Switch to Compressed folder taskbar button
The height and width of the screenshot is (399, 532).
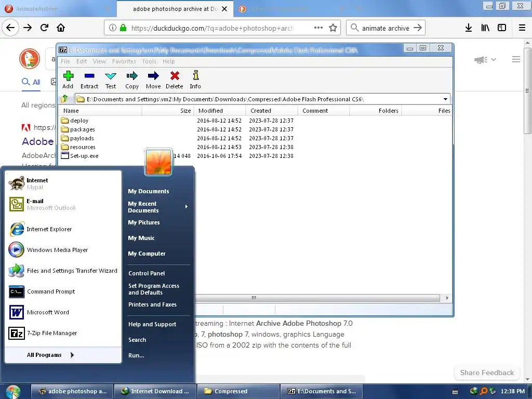238,391
